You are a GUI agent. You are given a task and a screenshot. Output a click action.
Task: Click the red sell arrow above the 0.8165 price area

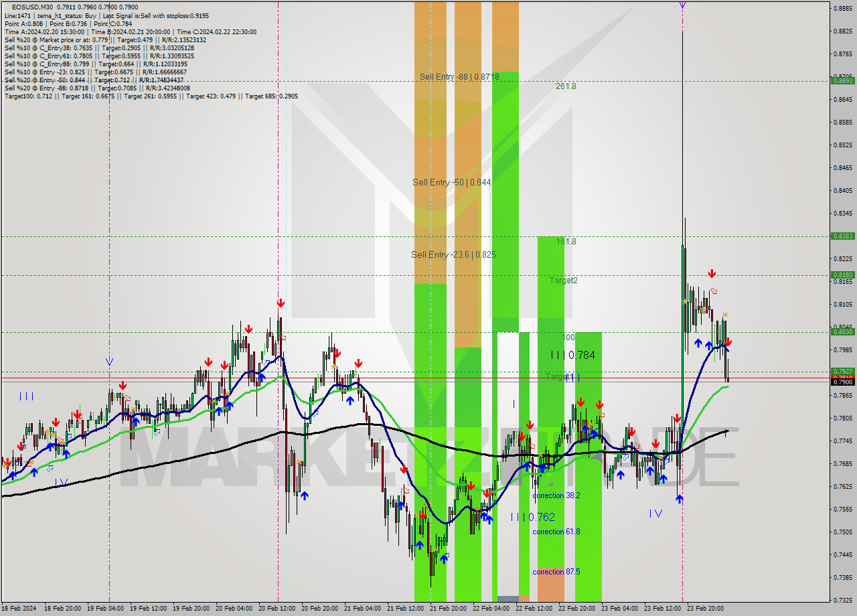[712, 273]
